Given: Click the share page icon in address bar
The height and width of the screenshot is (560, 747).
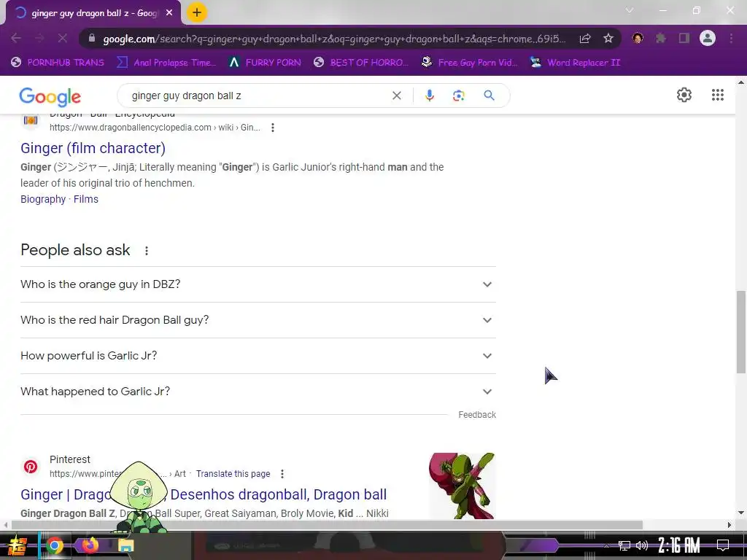Looking at the screenshot, I should [x=585, y=39].
